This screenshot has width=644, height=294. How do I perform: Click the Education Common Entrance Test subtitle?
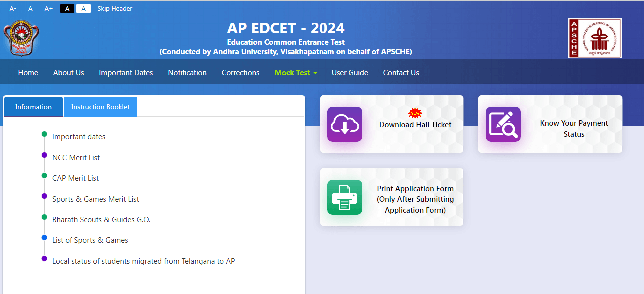click(x=286, y=42)
